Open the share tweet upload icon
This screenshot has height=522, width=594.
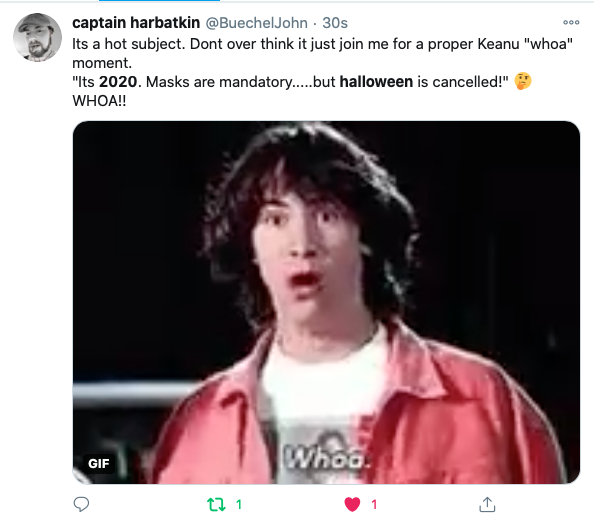[487, 504]
